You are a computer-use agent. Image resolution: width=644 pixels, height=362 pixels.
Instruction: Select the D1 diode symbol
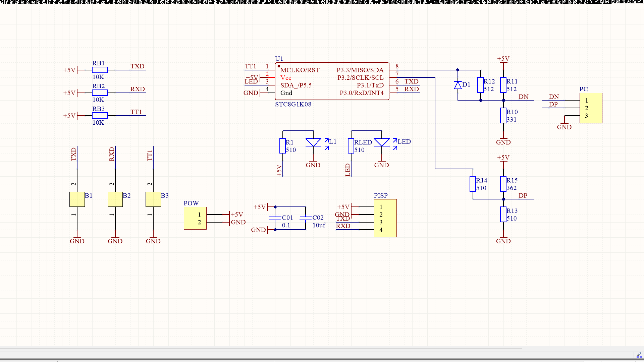tap(458, 85)
